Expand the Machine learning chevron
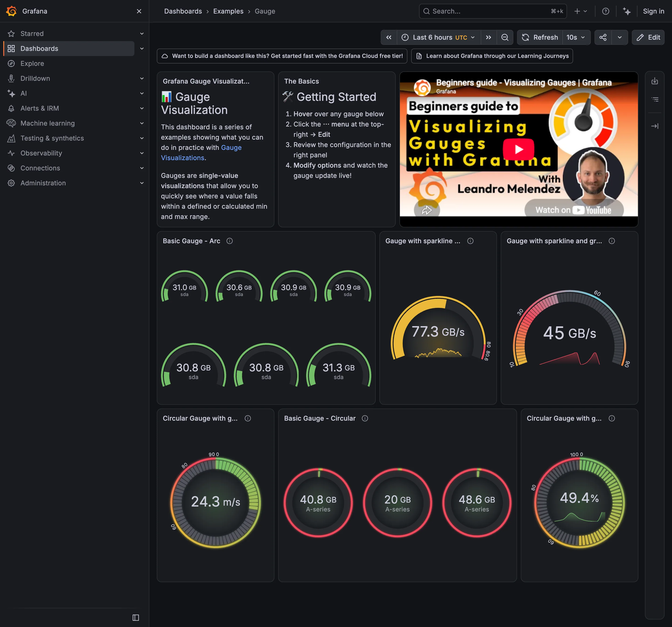Image resolution: width=672 pixels, height=627 pixels. point(142,123)
